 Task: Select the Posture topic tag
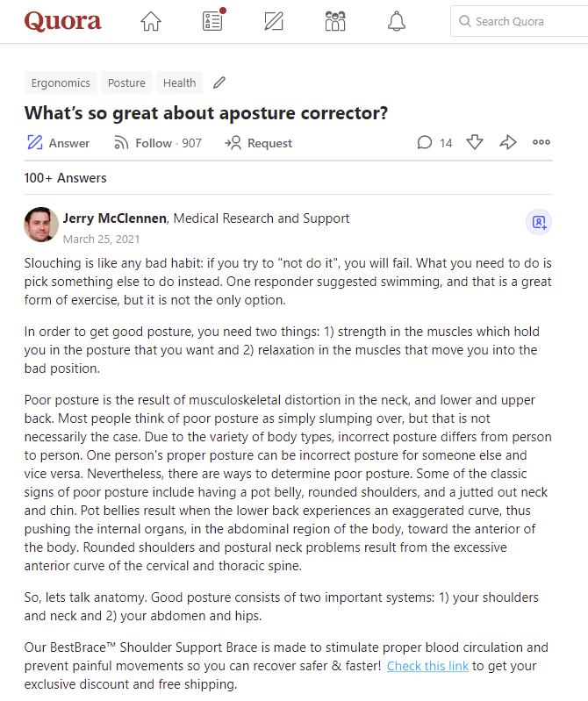coord(126,82)
